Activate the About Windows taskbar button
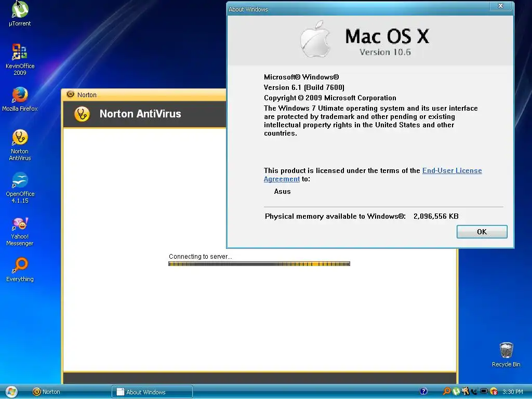This screenshot has height=399, width=532. click(x=152, y=392)
